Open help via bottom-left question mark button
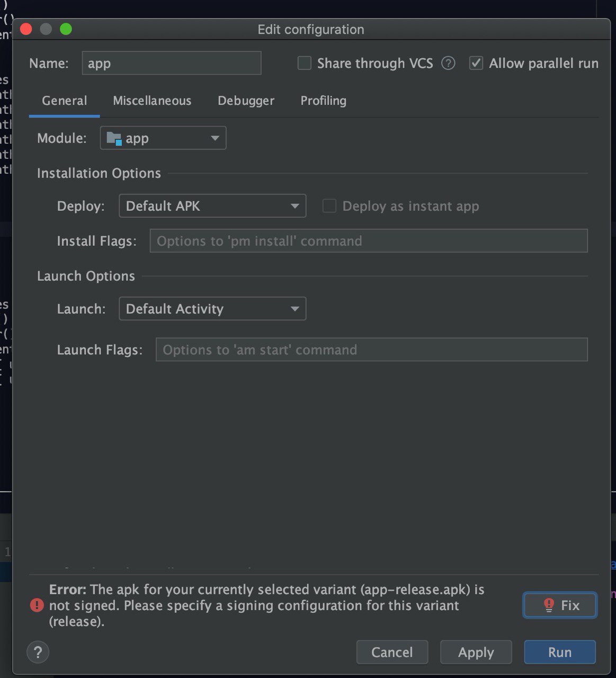This screenshot has height=678, width=616. (38, 652)
